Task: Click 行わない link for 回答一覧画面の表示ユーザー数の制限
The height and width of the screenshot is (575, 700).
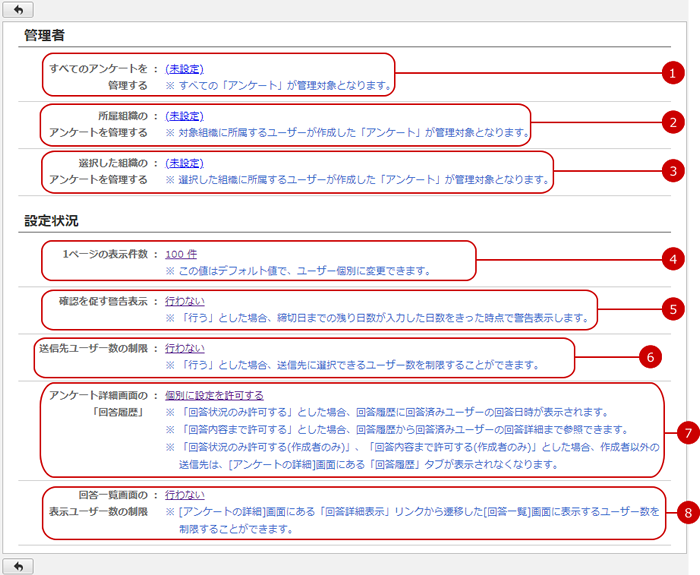Action: (185, 494)
